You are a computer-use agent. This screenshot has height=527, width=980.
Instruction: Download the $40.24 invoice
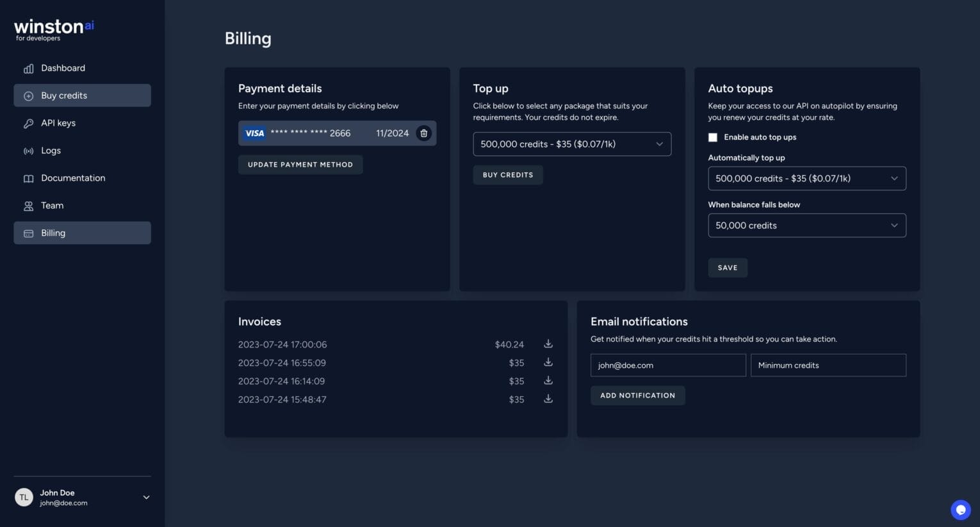548,344
